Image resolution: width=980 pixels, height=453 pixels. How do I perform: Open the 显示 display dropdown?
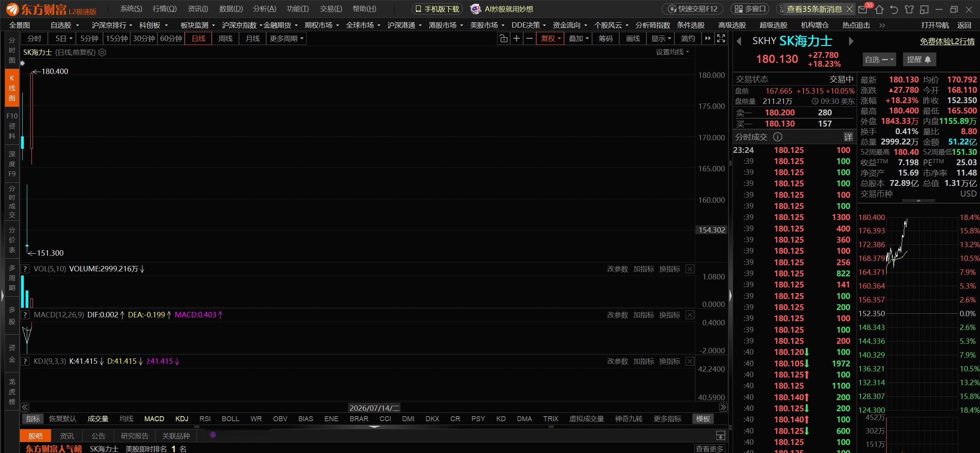coord(661,38)
